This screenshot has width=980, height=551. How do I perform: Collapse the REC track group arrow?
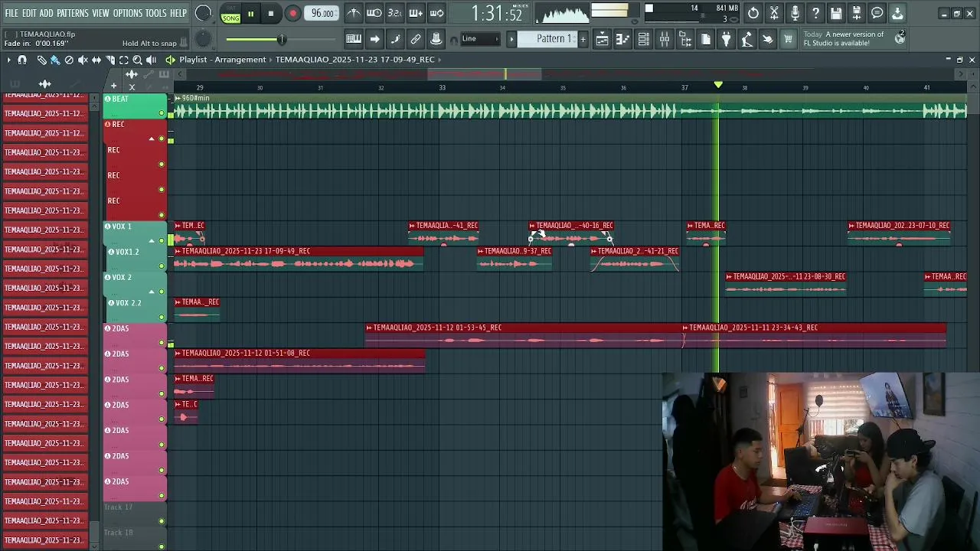pyautogui.click(x=152, y=139)
